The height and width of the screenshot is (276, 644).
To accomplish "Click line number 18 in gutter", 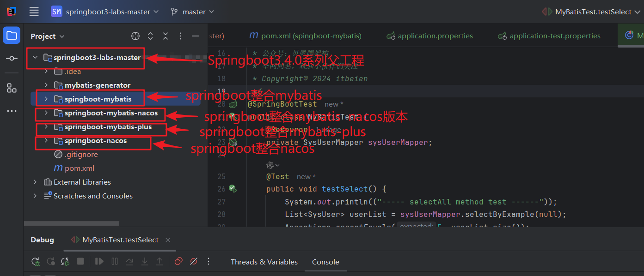I will [x=221, y=78].
